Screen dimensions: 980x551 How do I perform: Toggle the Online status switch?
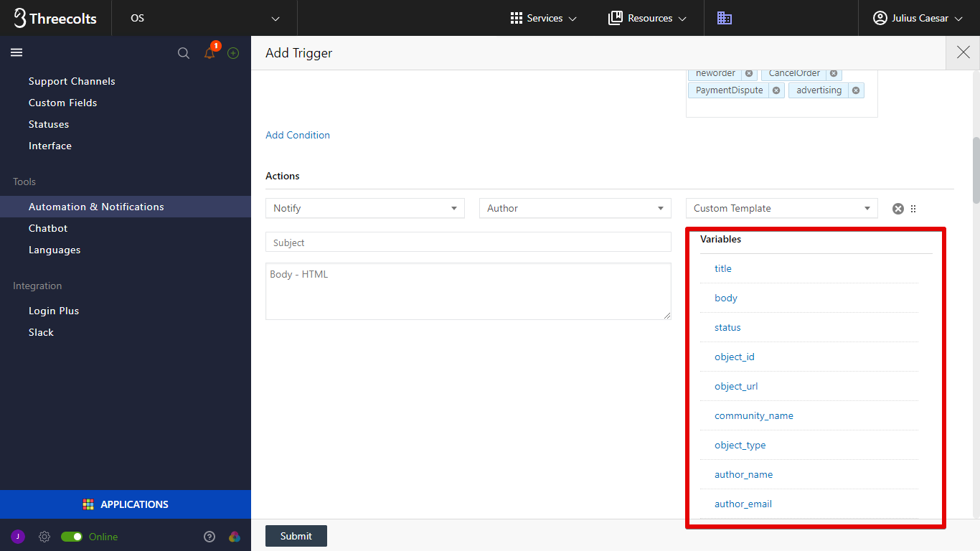(x=72, y=537)
